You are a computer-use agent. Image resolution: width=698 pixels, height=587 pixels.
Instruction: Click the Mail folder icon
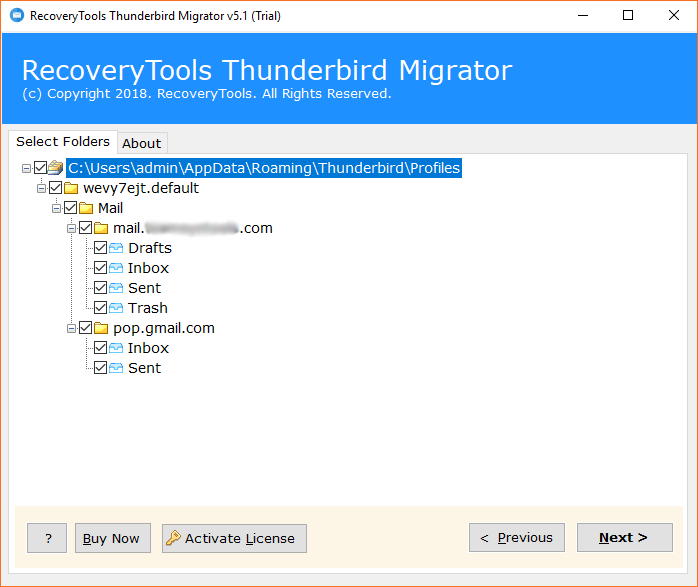(86, 208)
